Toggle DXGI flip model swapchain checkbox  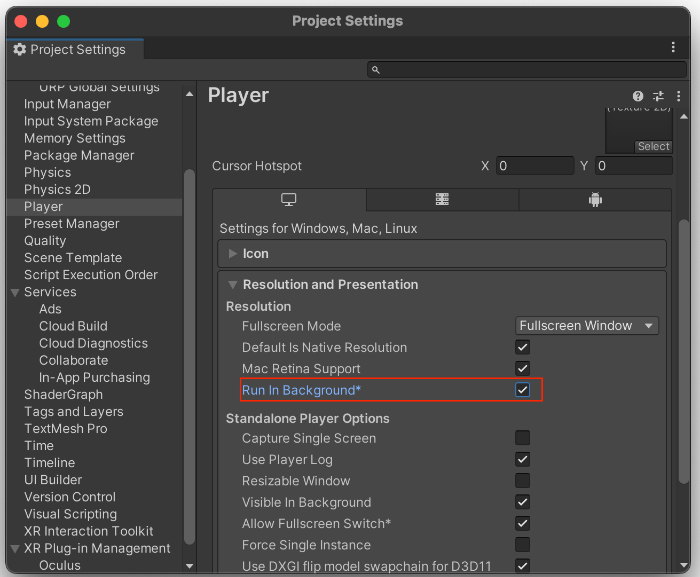(522, 566)
